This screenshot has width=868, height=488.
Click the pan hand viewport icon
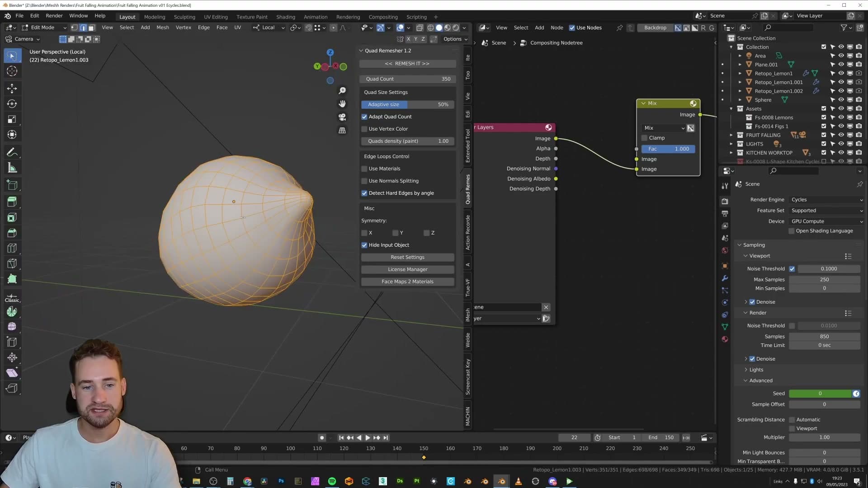[342, 104]
